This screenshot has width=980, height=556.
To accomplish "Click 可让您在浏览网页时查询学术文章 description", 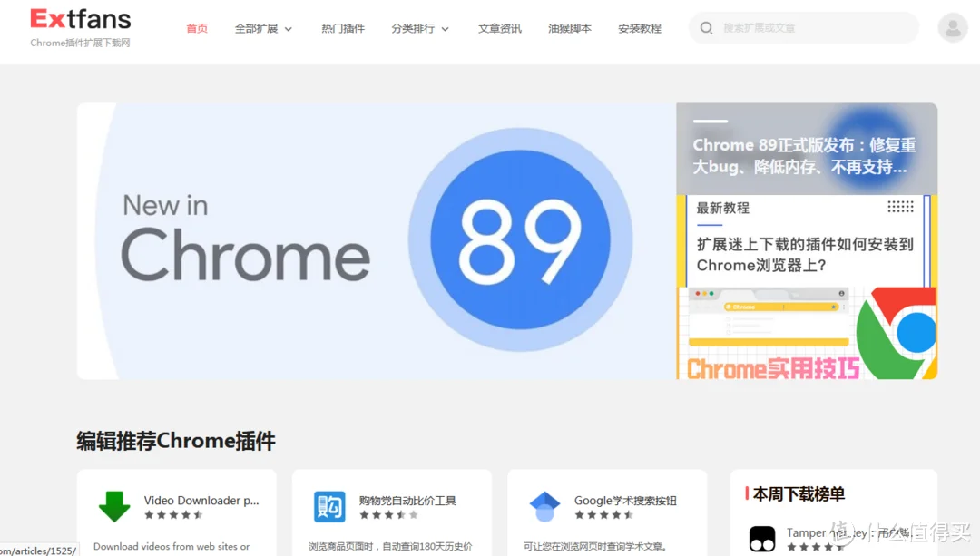I will click(x=595, y=547).
